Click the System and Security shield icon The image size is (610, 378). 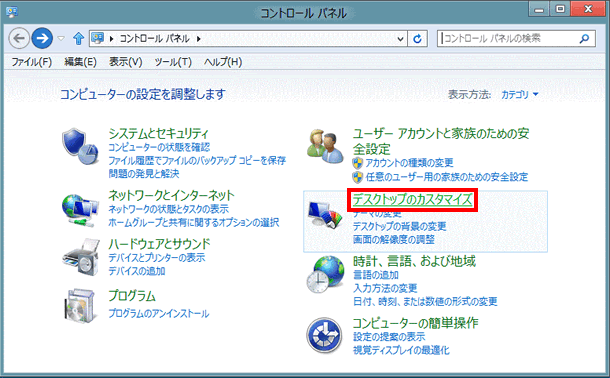(80, 146)
